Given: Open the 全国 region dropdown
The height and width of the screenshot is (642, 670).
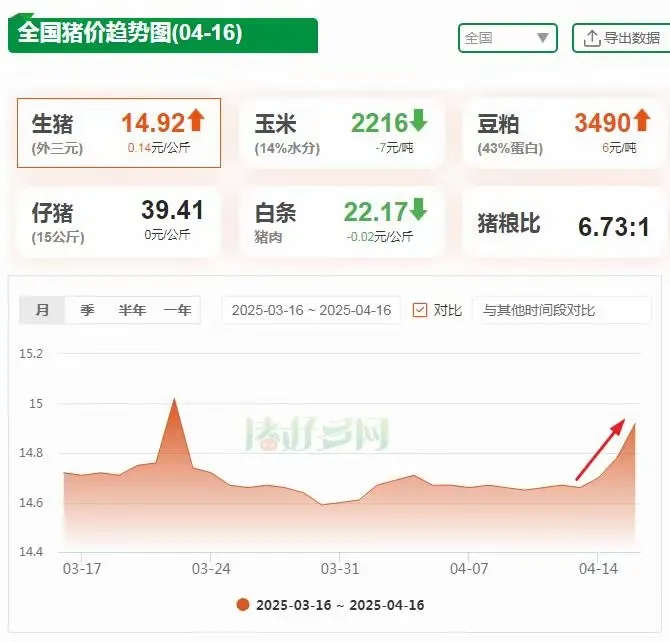Looking at the screenshot, I should tap(508, 38).
